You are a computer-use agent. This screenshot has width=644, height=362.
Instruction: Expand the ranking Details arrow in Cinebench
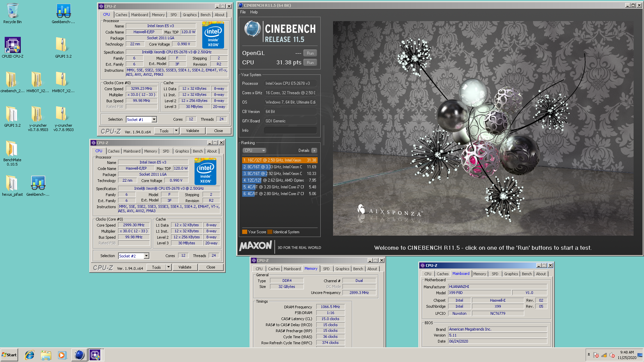(314, 150)
